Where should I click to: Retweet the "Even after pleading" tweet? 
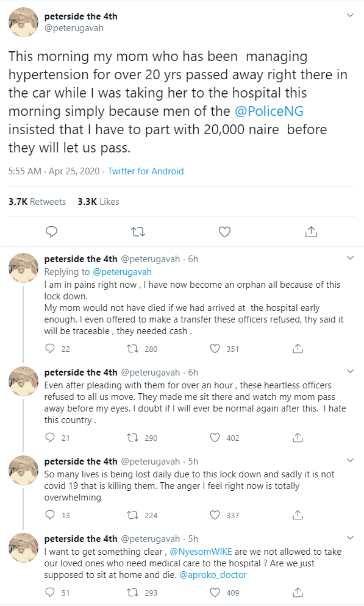tap(133, 437)
